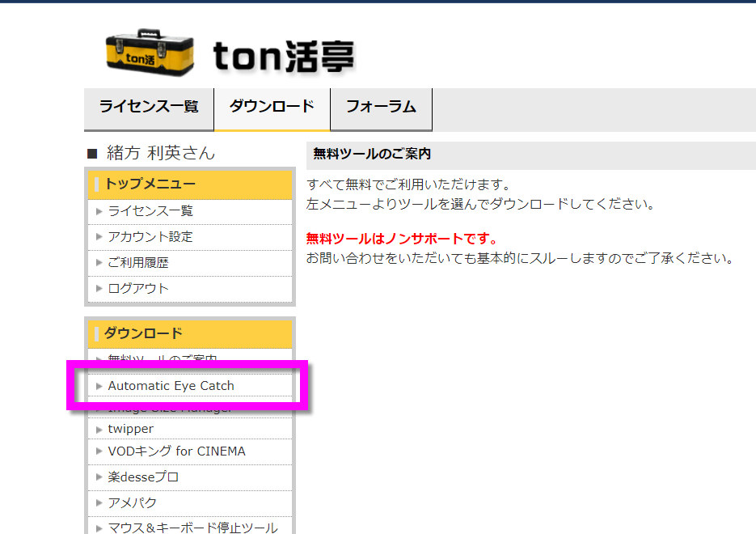Click the arrow icon next to アメパク

99,503
